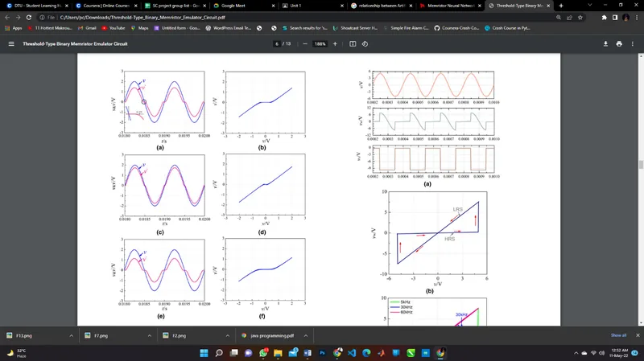Open Word from the taskbar
644x361 pixels.
[308, 353]
